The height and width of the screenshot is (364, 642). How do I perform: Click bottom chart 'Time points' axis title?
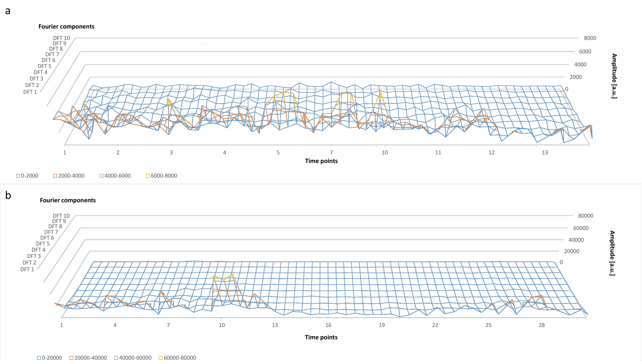321,337
